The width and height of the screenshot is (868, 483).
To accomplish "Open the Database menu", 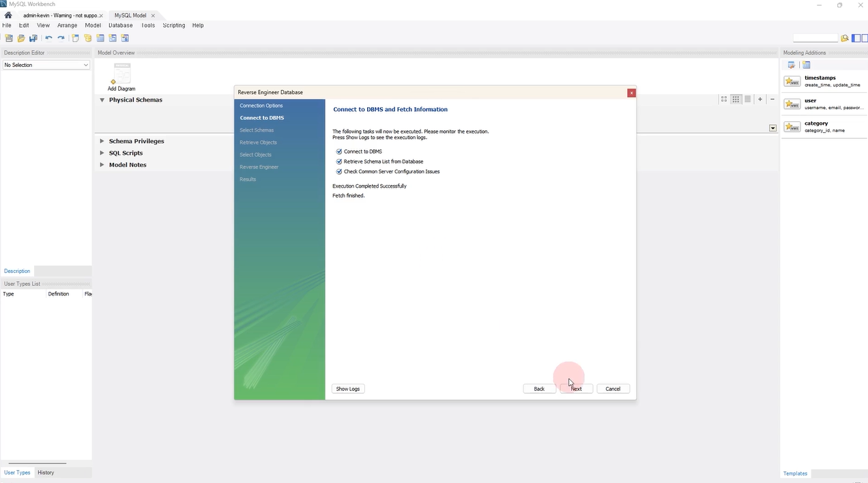I will click(121, 25).
